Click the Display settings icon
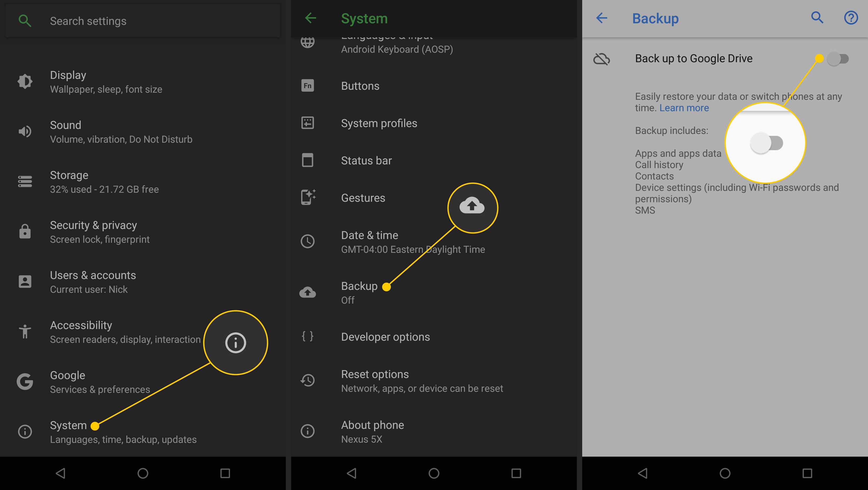The width and height of the screenshot is (868, 490). click(24, 80)
